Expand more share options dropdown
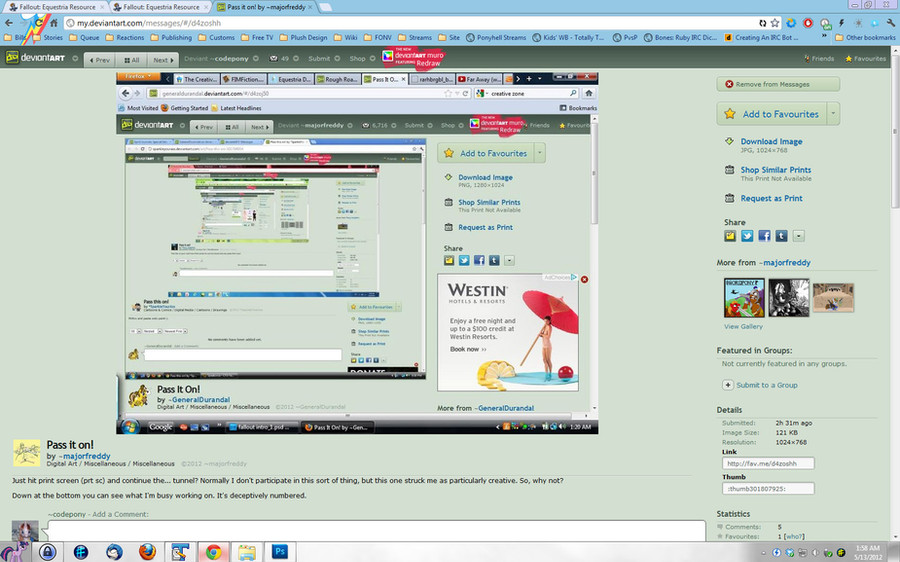 click(798, 235)
